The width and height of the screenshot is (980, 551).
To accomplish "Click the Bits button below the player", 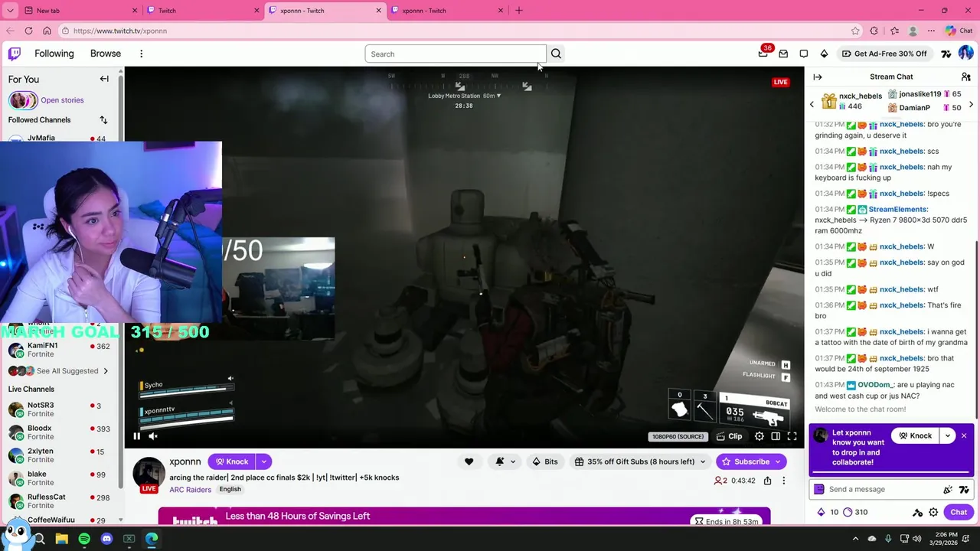I will click(545, 461).
